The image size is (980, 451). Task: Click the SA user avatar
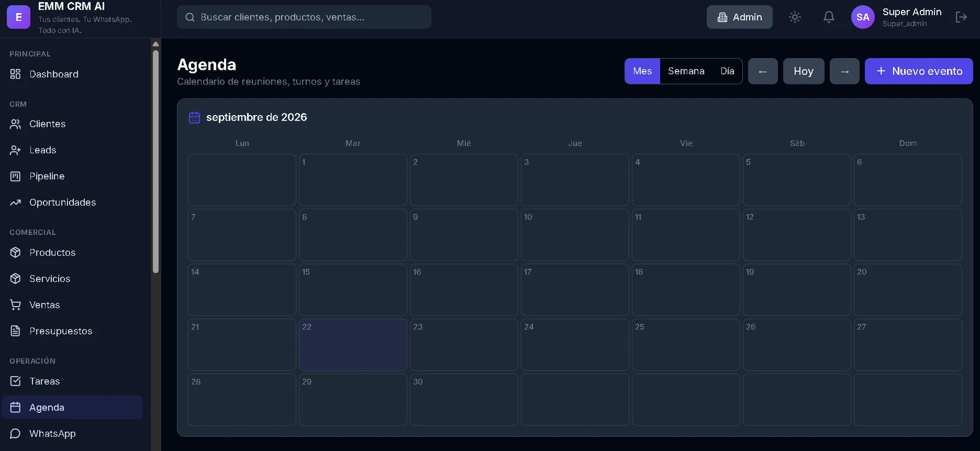862,17
